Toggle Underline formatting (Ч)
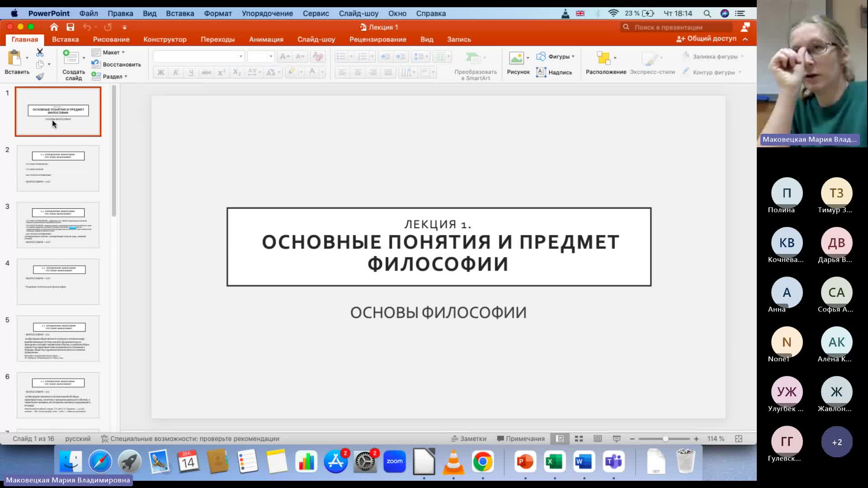The width and height of the screenshot is (868, 488). pos(191,72)
